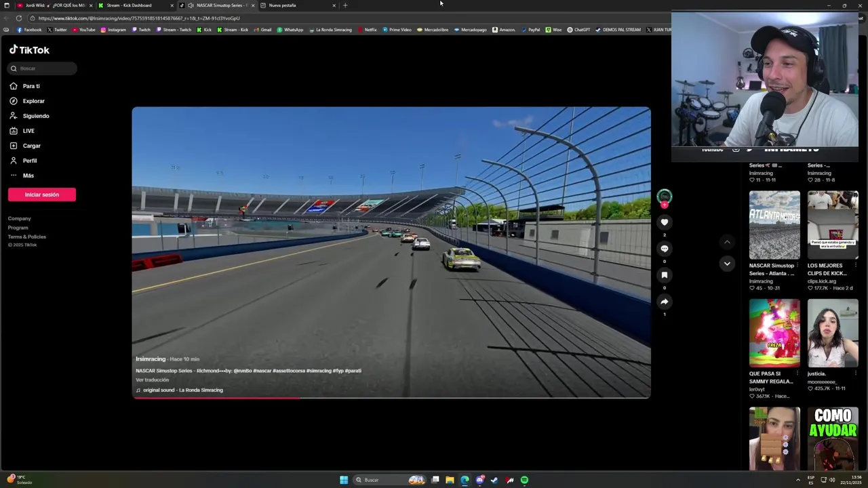Open a new browser tab with the plus icon

(345, 5)
